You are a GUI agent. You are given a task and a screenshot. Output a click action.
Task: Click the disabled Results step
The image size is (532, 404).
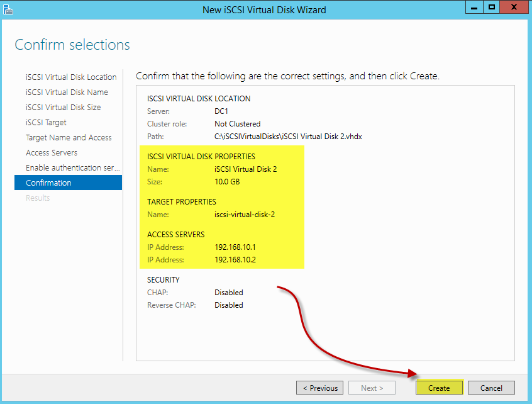pyautogui.click(x=38, y=198)
